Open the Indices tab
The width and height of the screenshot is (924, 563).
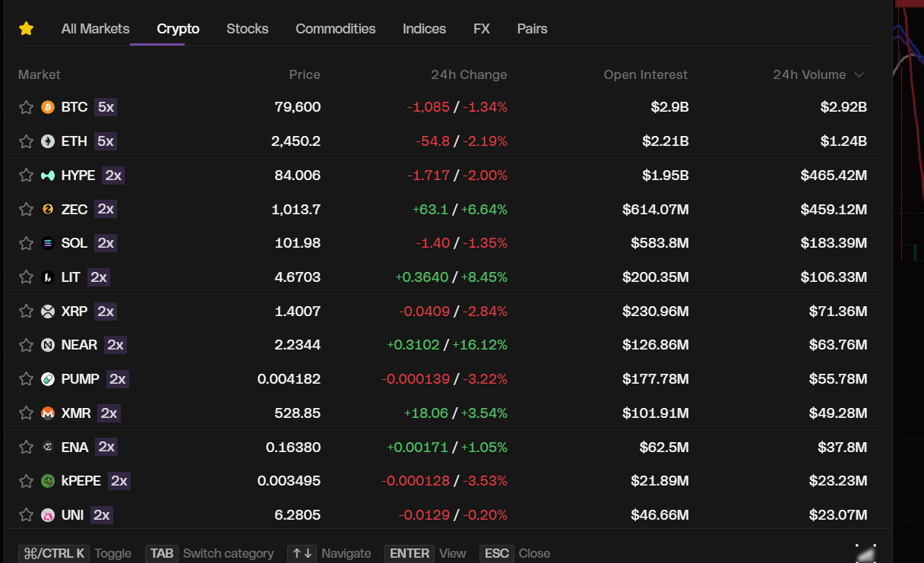424,29
